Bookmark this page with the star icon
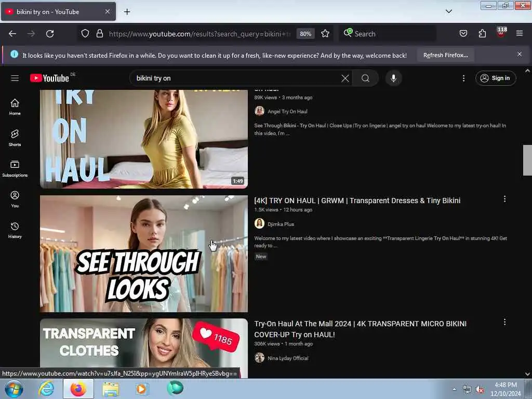Screen dimensions: 532x399 [325, 34]
